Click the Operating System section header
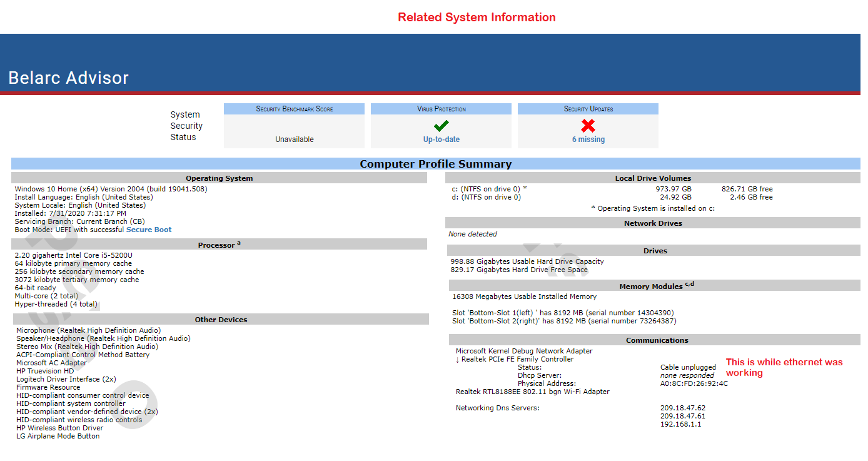Viewport: 868px width, 461px height. pyautogui.click(x=219, y=178)
